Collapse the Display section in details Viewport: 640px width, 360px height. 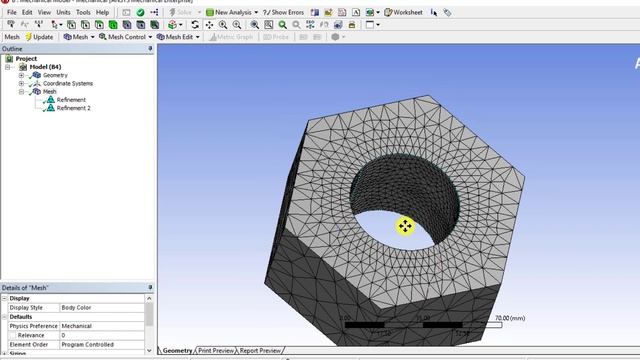pos(4,298)
